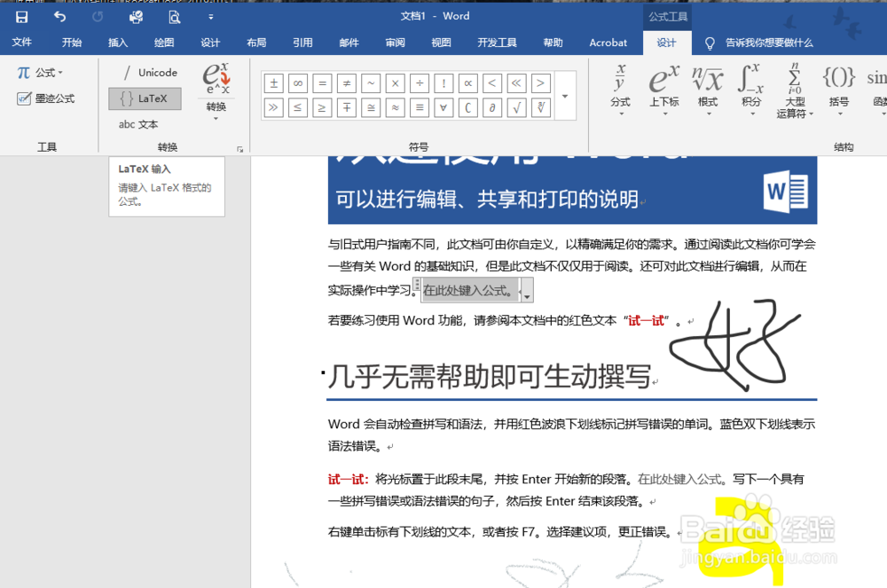This screenshot has width=887, height=588.
Task: Insert the multiplication sign symbol
Action: click(x=396, y=83)
